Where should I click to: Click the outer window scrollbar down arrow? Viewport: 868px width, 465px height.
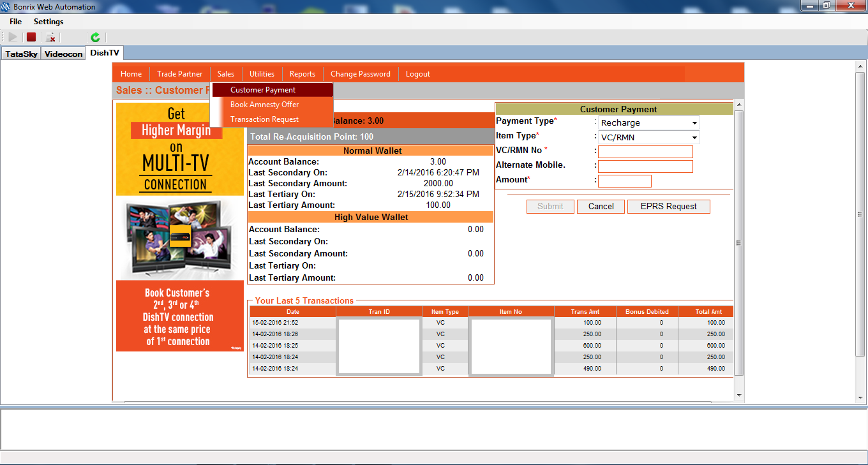pyautogui.click(x=861, y=399)
